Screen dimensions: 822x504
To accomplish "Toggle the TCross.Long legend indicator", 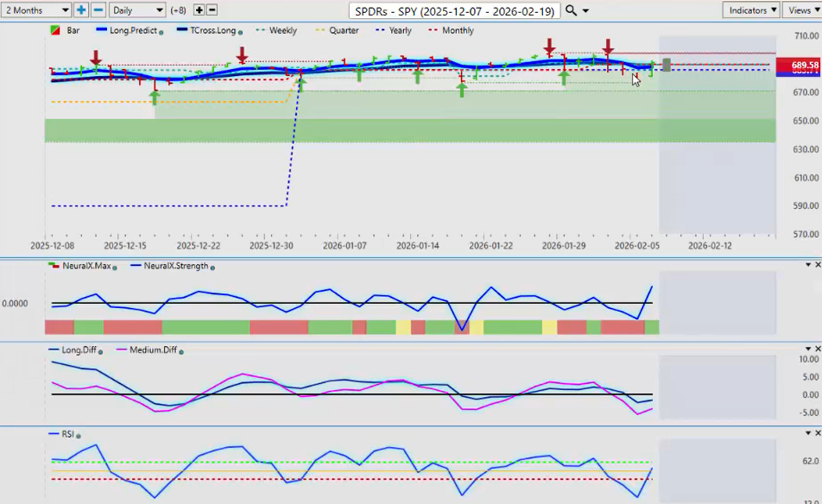I will (x=210, y=30).
